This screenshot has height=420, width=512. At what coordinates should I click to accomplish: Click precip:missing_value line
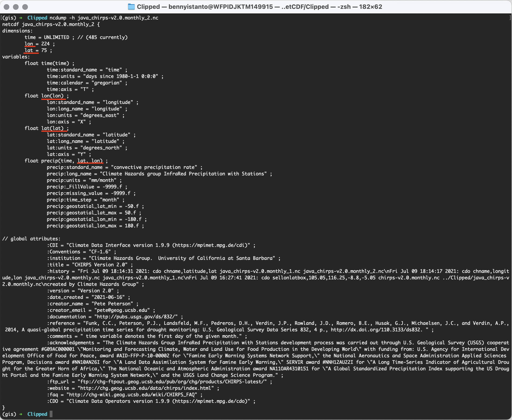pyautogui.click(x=91, y=193)
